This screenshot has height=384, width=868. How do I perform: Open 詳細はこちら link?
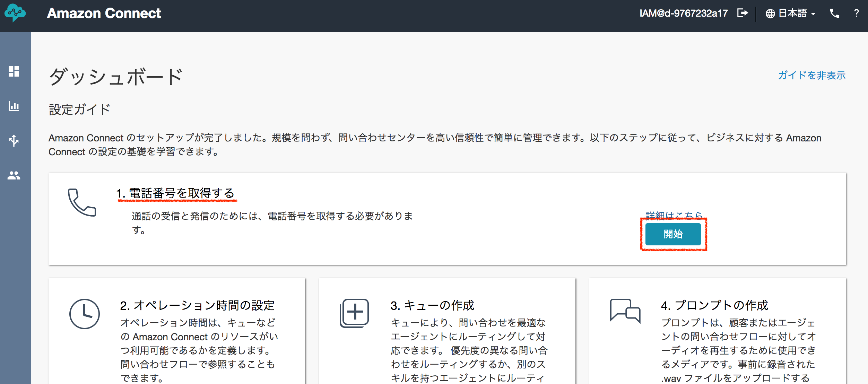pyautogui.click(x=674, y=215)
